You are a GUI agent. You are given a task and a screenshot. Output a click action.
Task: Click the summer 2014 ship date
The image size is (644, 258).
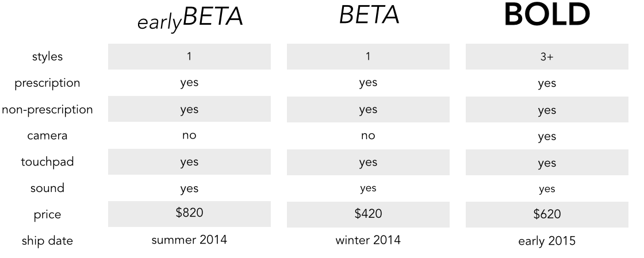tap(189, 240)
